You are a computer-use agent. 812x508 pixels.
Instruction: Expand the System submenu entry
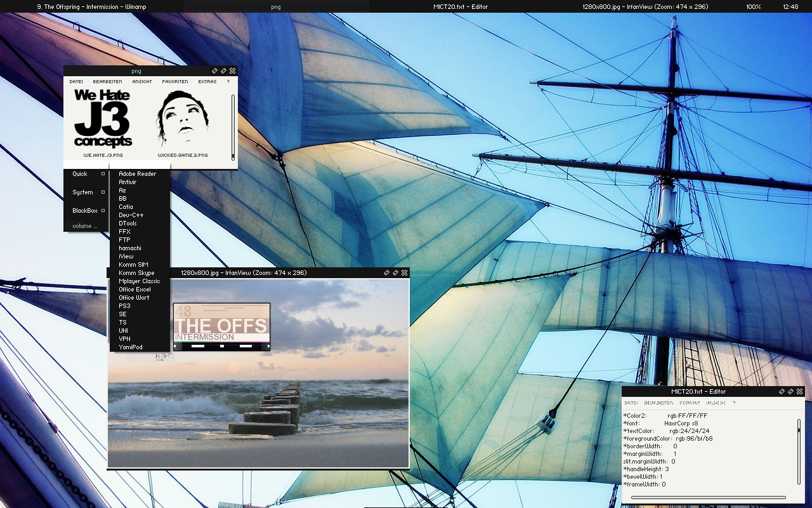coord(86,192)
